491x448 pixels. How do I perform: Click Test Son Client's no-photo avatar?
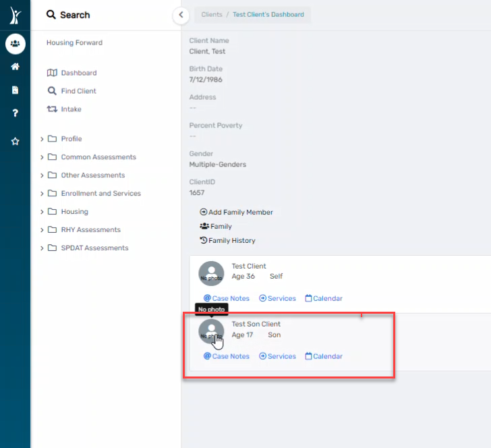pyautogui.click(x=211, y=331)
